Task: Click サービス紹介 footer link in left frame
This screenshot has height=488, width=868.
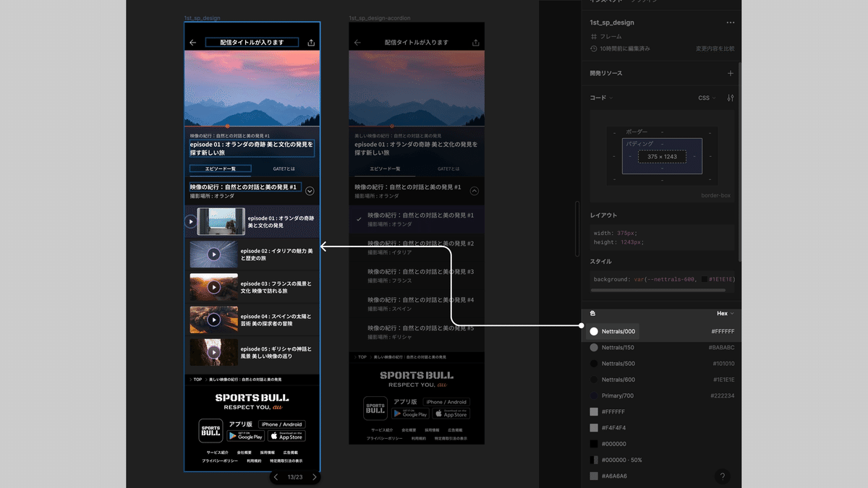Action: click(x=217, y=453)
